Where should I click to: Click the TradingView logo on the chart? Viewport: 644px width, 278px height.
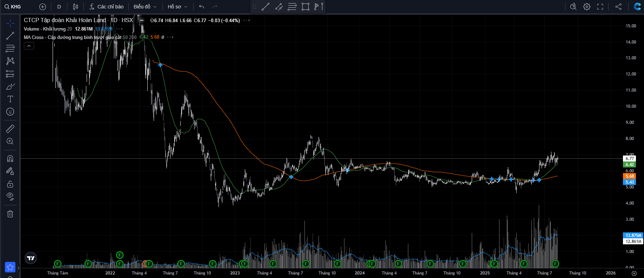(31, 258)
